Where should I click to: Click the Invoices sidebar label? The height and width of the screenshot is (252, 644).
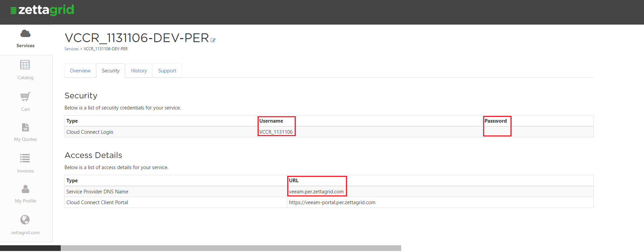pyautogui.click(x=25, y=171)
